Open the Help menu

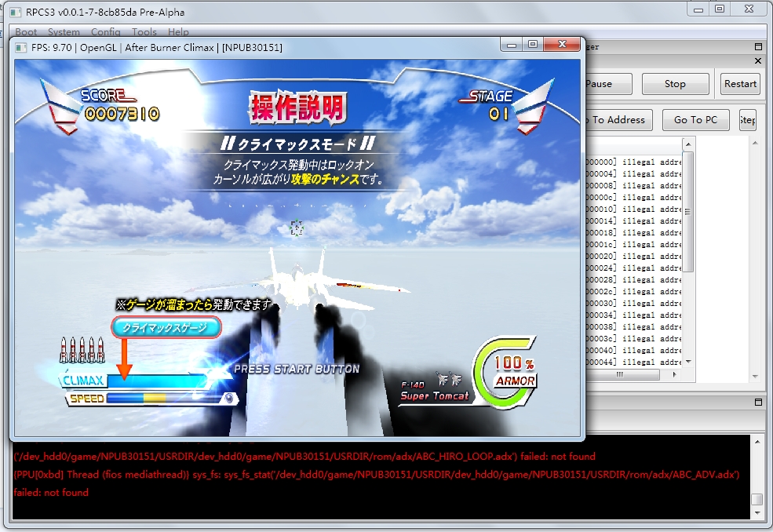click(178, 32)
